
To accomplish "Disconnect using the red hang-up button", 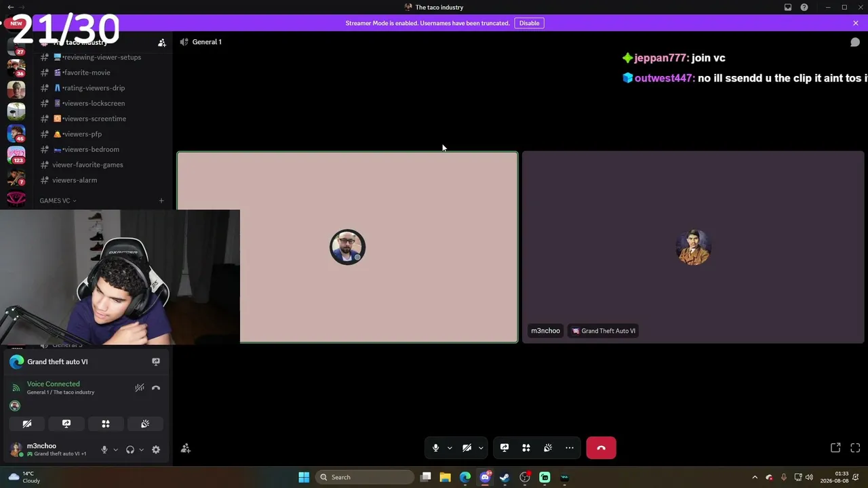I will 601,448.
